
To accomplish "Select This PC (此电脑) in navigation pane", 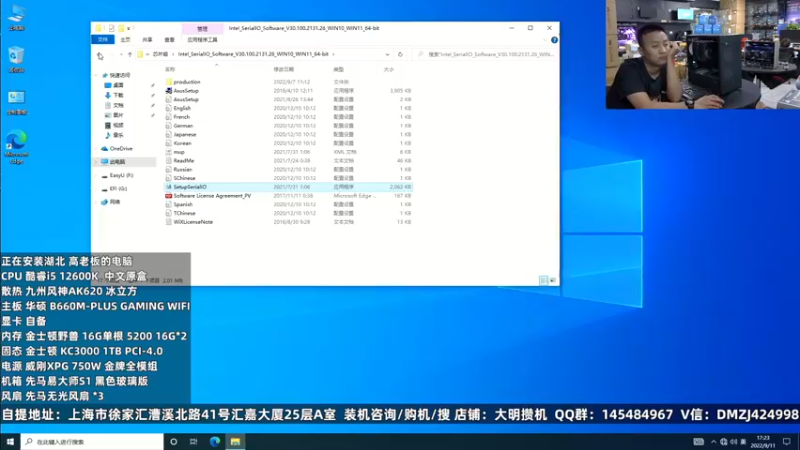I will [117, 162].
